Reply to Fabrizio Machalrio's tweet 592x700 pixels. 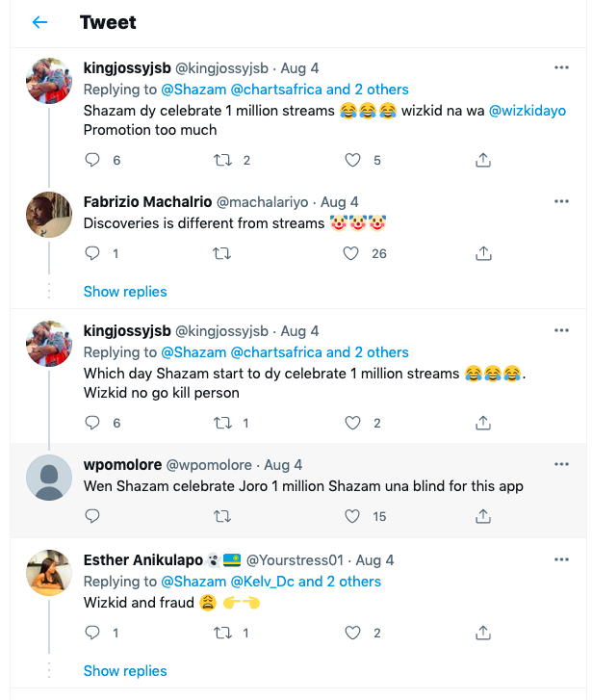click(92, 254)
